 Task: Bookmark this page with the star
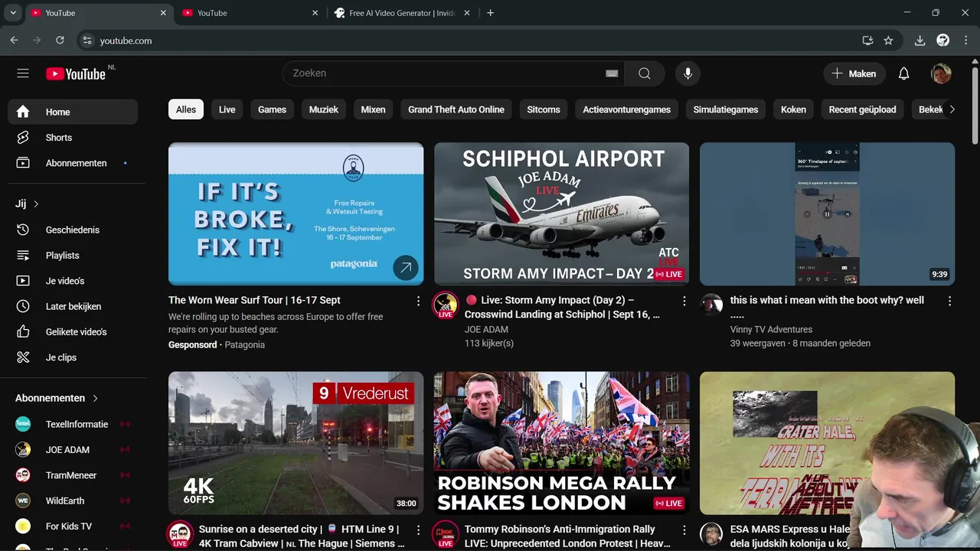click(888, 41)
